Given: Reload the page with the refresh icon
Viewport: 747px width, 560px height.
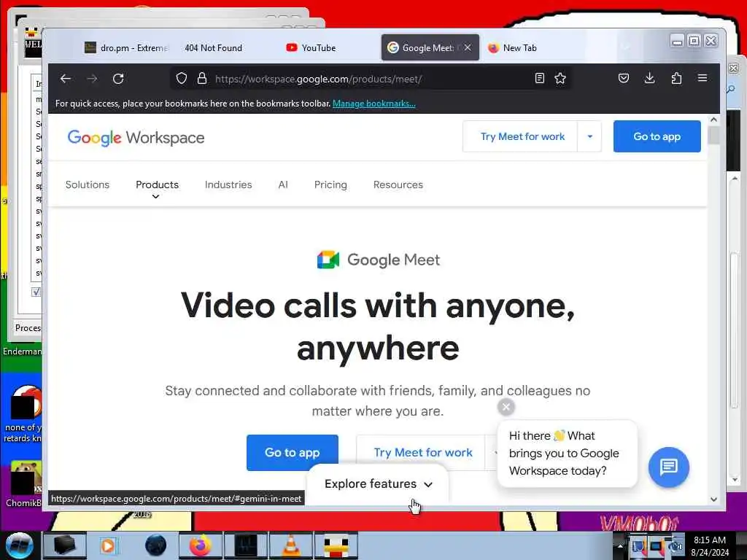Looking at the screenshot, I should click(x=118, y=79).
